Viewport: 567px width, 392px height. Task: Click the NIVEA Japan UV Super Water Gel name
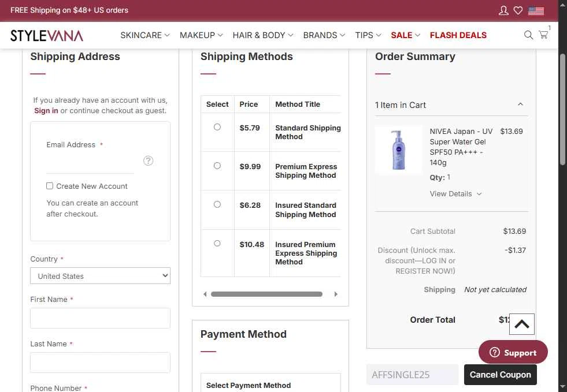(461, 147)
